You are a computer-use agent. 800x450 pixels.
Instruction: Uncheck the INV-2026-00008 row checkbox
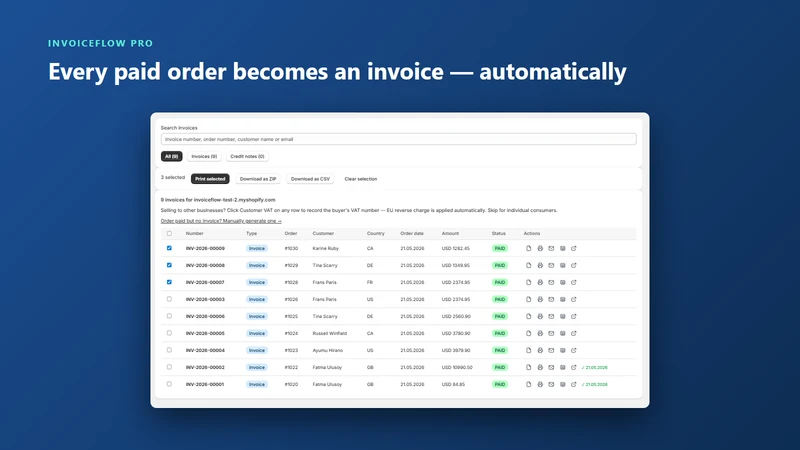pos(169,265)
